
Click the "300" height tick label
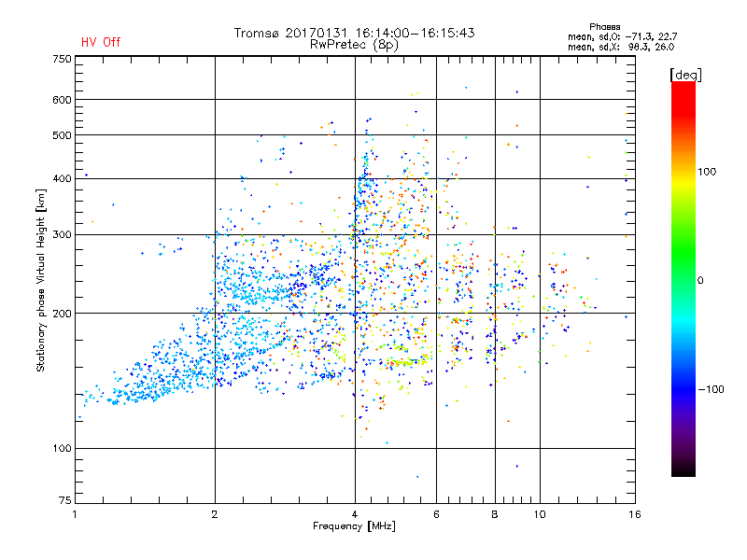tap(62, 235)
